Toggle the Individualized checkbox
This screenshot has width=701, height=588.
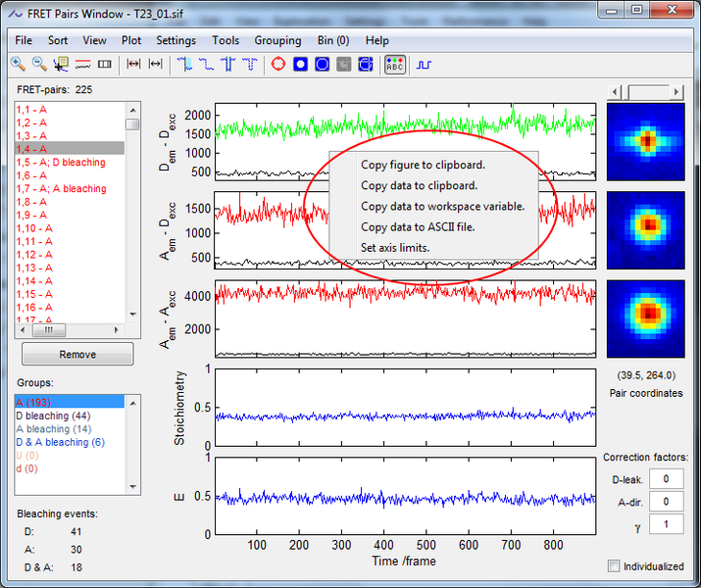(x=615, y=566)
